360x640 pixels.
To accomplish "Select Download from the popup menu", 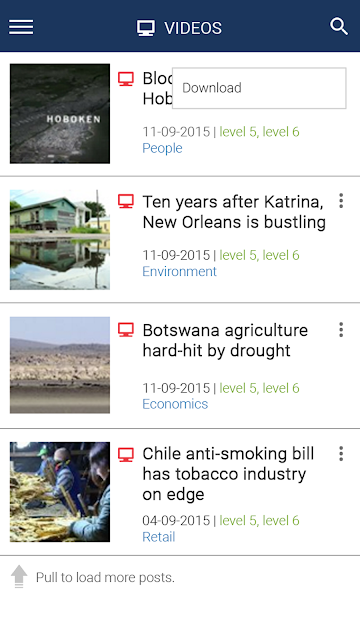I will pyautogui.click(x=259, y=88).
